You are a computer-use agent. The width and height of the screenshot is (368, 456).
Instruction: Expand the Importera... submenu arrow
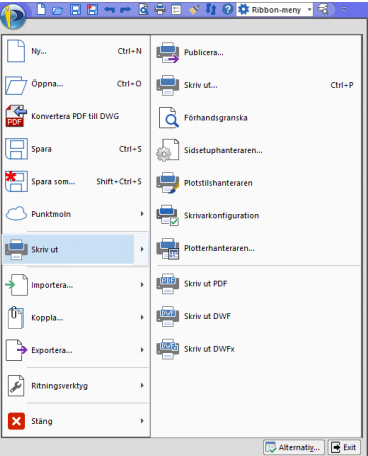point(142,285)
